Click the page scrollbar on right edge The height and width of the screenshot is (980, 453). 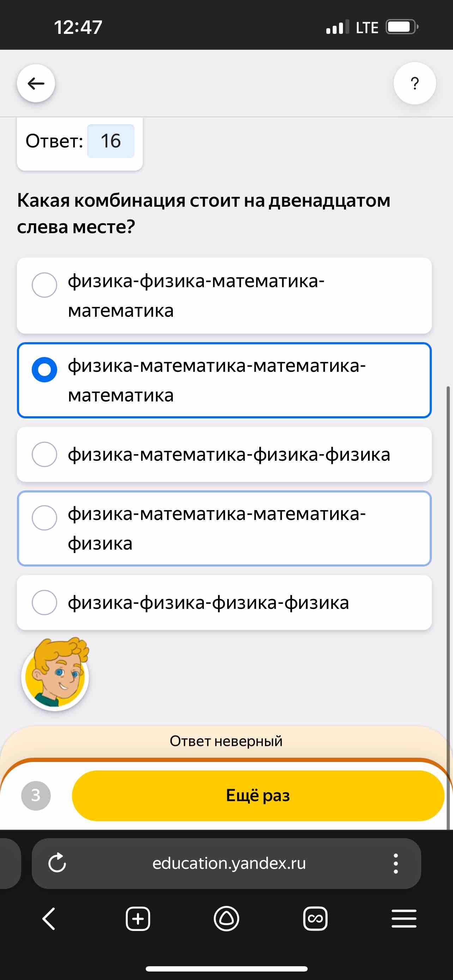click(448, 607)
